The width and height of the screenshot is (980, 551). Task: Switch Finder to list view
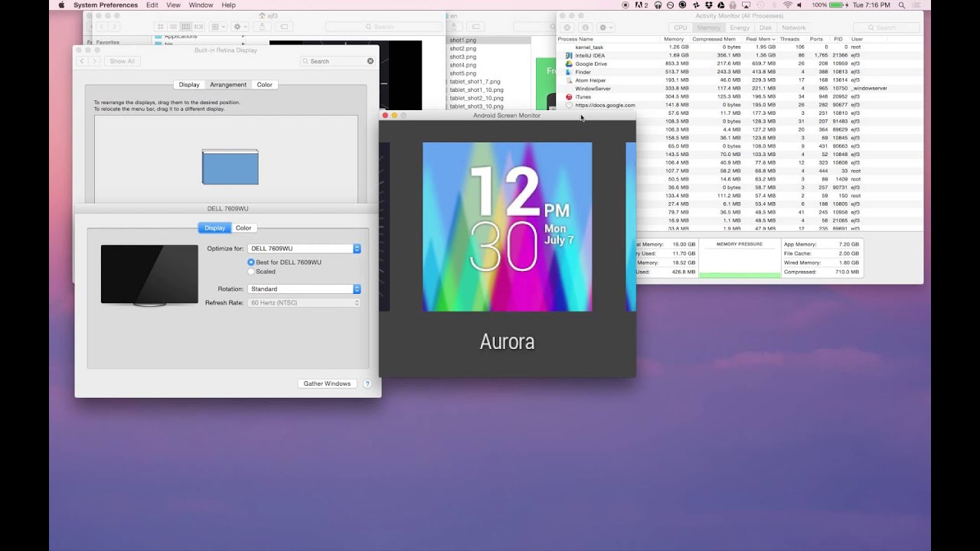coord(174,27)
